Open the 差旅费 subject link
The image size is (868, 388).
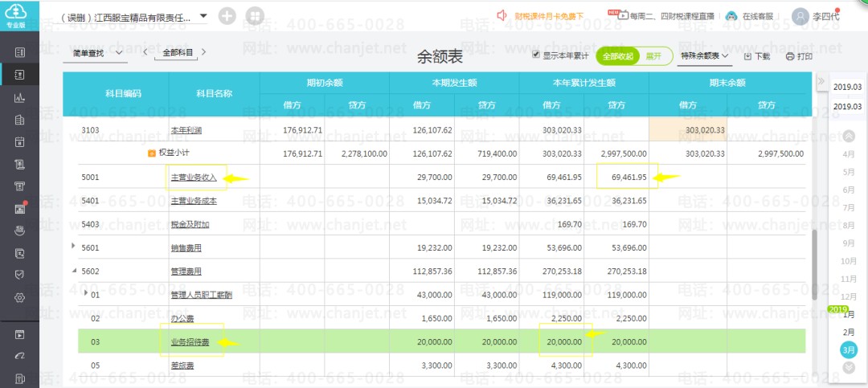pyautogui.click(x=182, y=366)
